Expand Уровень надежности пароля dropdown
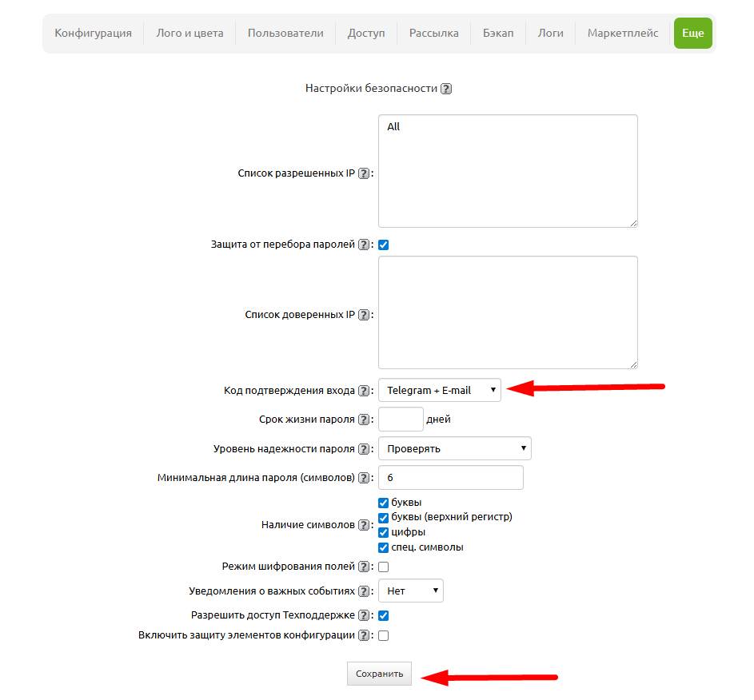This screenshot has width=754, height=700. tap(454, 448)
